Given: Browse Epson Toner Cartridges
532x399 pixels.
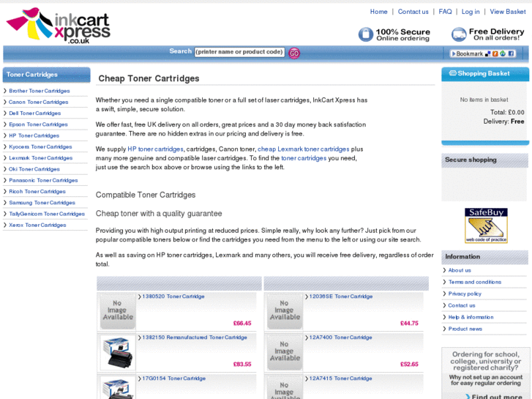Looking at the screenshot, I should 38,124.
